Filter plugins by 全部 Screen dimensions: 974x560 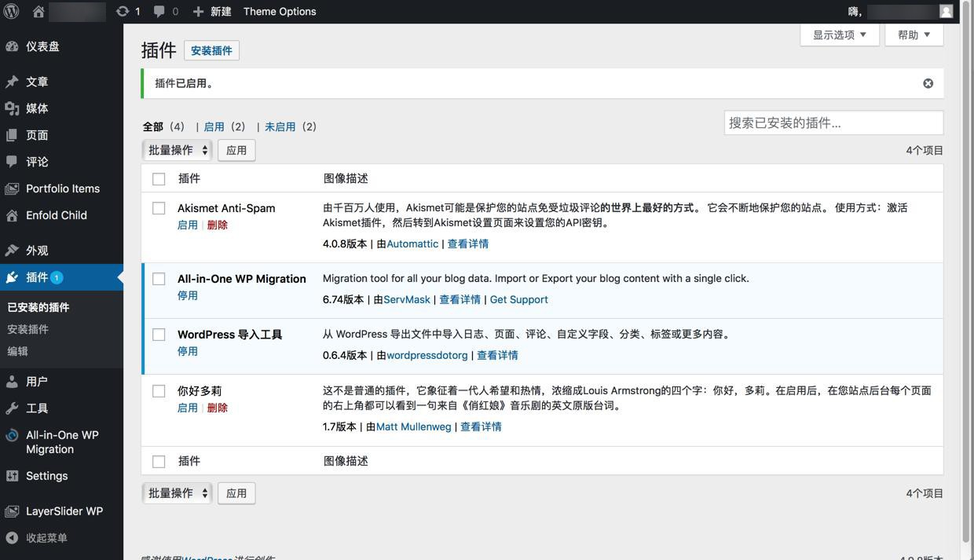tap(153, 126)
